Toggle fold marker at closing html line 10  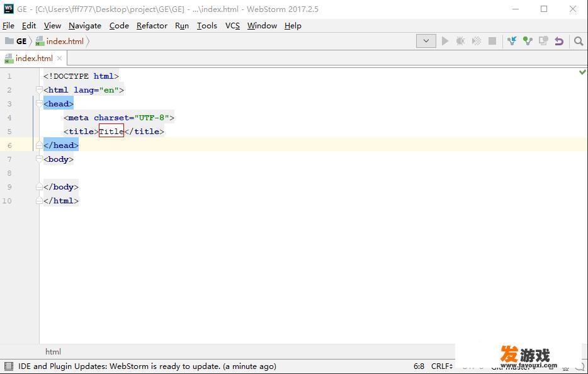[39, 201]
